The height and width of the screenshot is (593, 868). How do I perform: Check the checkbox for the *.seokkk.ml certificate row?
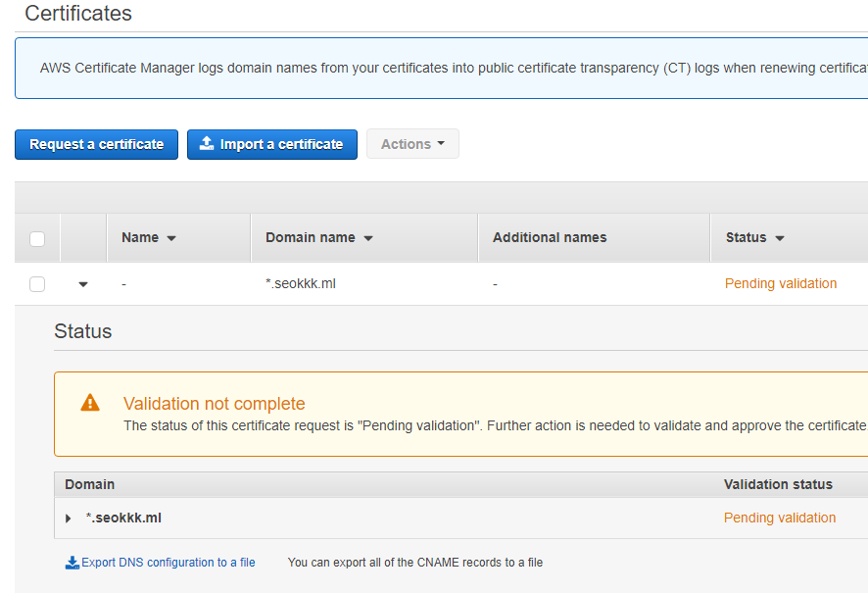tap(36, 283)
